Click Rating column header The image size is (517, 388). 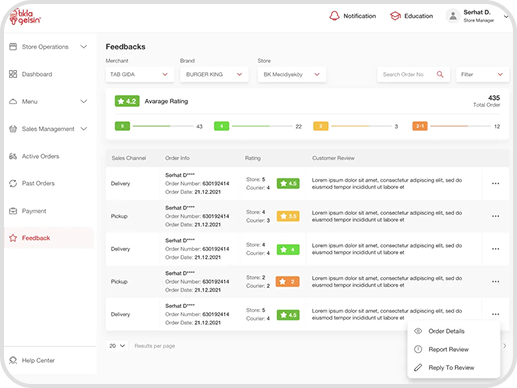click(x=253, y=158)
